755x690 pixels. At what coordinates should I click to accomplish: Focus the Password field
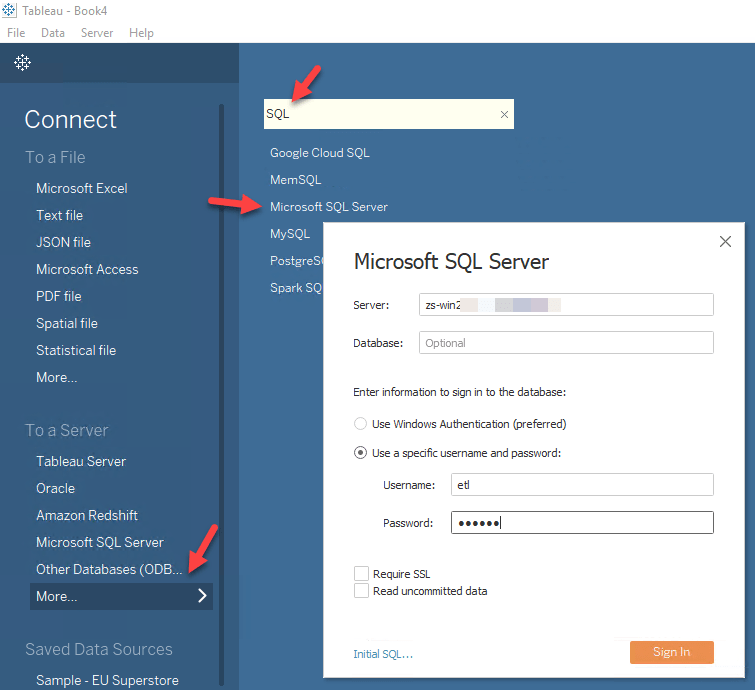click(x=582, y=523)
